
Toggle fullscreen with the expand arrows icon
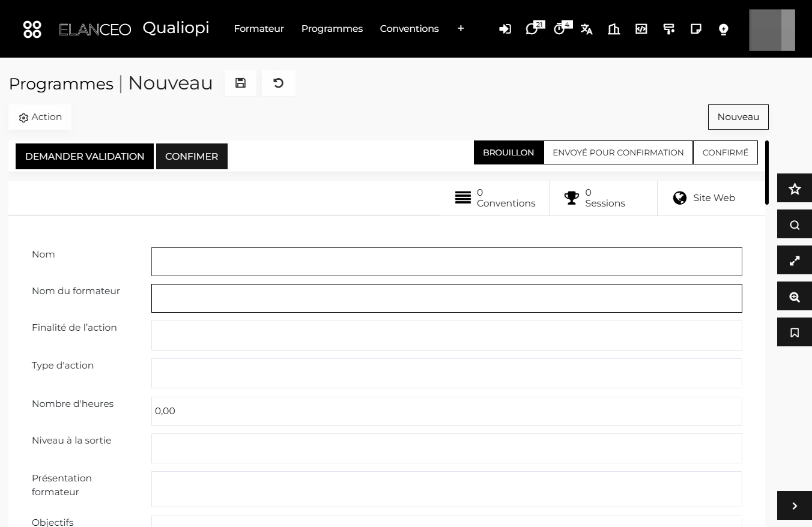click(x=795, y=261)
